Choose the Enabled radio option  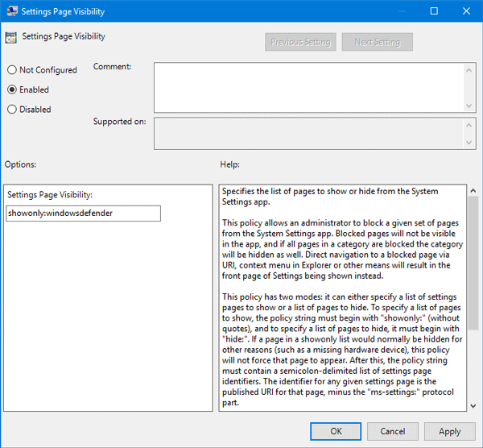pyautogui.click(x=12, y=90)
